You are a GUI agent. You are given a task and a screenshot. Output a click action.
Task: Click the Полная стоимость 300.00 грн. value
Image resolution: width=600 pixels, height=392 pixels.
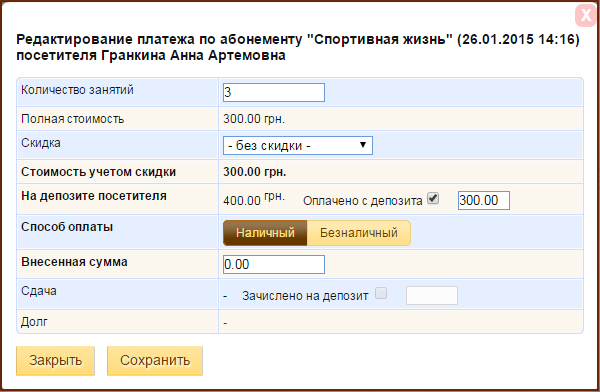point(254,119)
